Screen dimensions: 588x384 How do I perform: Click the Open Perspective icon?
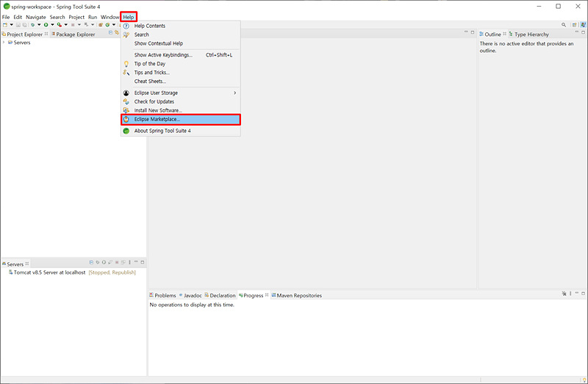click(x=574, y=25)
